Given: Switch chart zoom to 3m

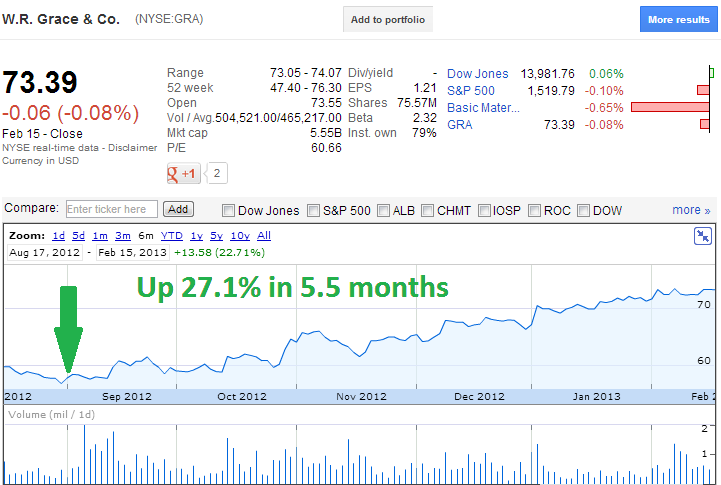Looking at the screenshot, I should point(123,236).
